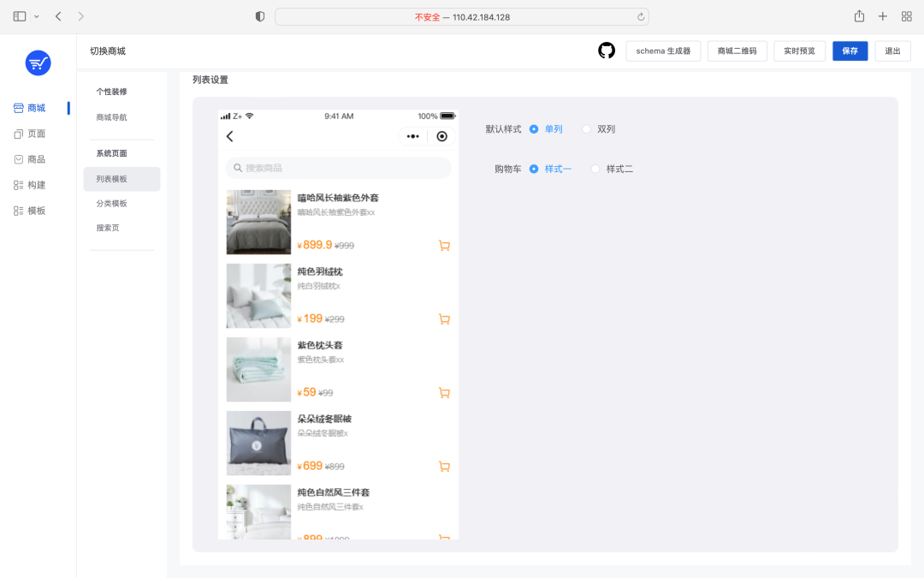Open 个性装修 in the submenu
This screenshot has height=578, width=924.
[x=111, y=92]
